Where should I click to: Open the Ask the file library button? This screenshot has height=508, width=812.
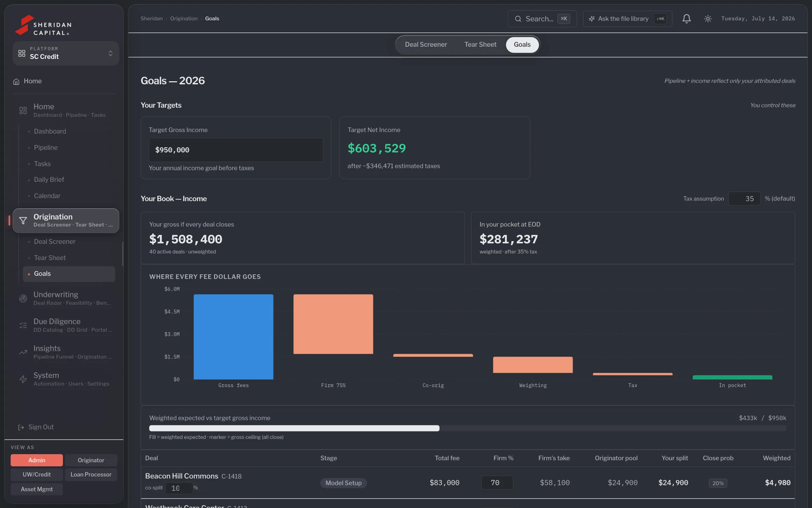click(627, 19)
